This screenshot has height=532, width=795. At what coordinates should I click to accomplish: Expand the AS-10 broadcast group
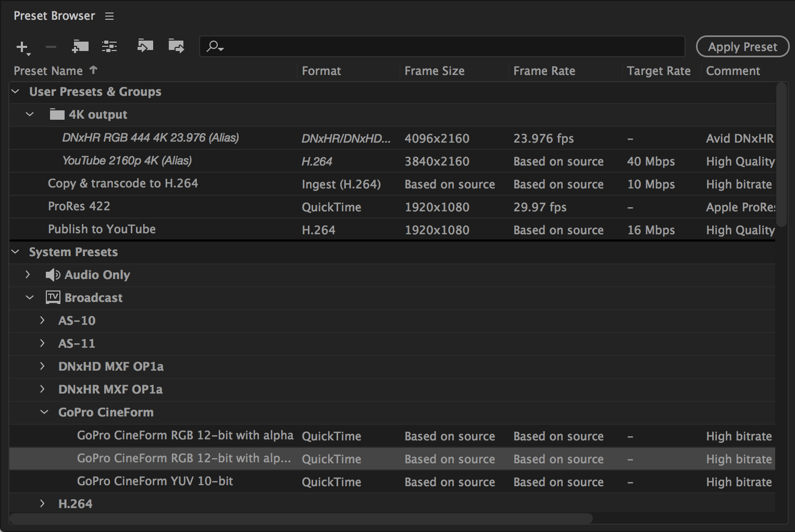pos(42,321)
